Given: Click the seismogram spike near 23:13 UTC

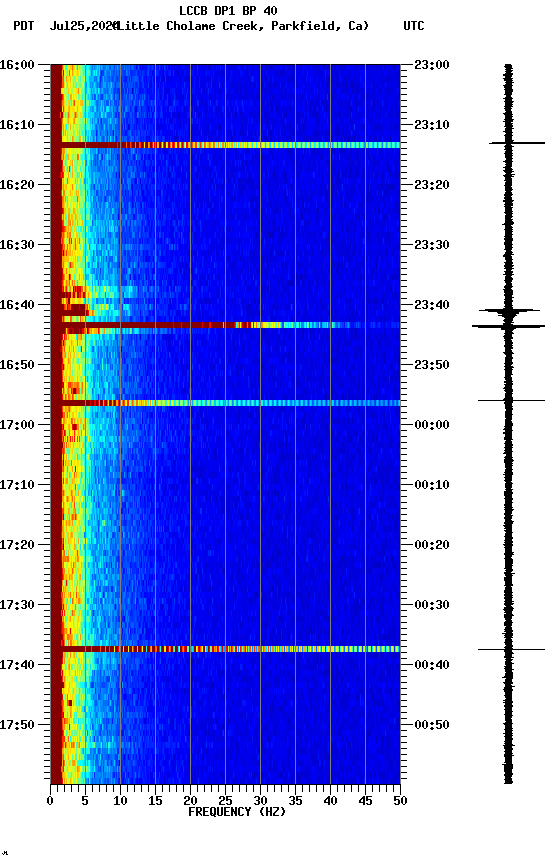Looking at the screenshot, I should click(517, 143).
